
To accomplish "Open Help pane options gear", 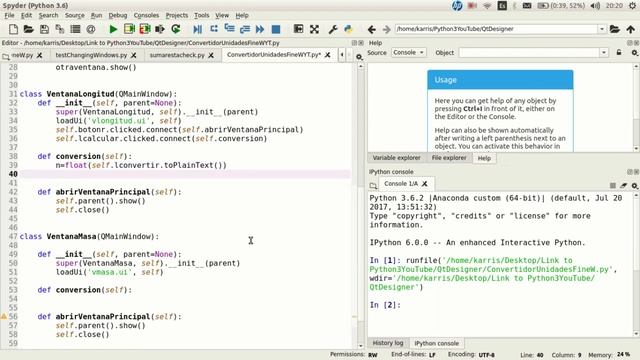I will (x=635, y=53).
